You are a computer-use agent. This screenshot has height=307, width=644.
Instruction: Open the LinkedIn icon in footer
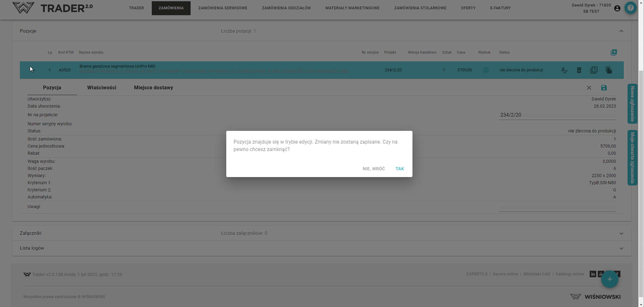point(593,274)
